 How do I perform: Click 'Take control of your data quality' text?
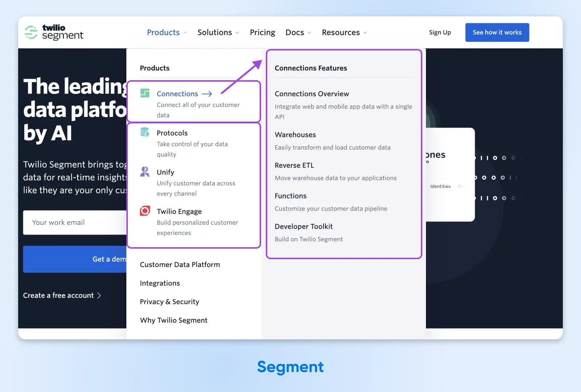[x=192, y=149]
